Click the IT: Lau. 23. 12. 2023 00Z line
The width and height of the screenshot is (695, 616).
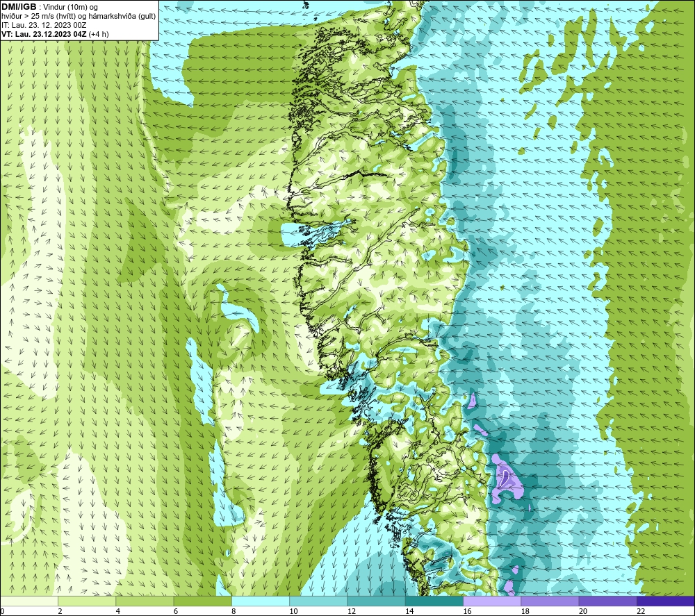click(x=44, y=25)
